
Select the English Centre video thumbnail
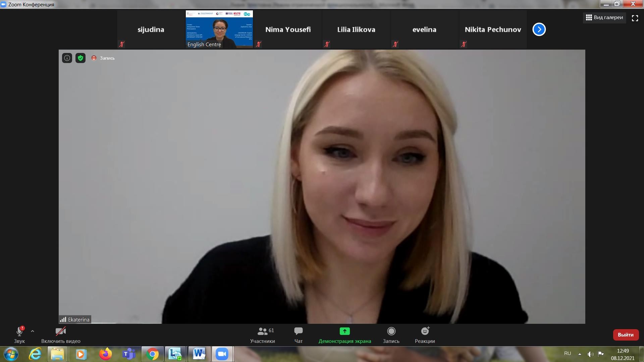point(219,29)
